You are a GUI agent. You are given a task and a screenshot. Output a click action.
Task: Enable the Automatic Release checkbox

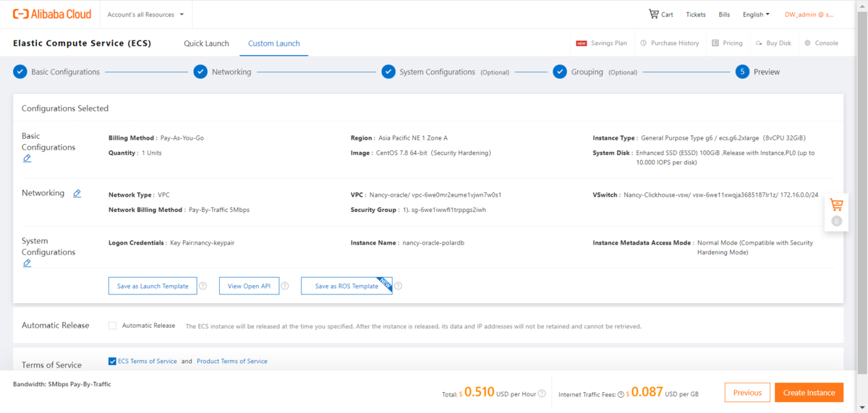click(x=112, y=325)
